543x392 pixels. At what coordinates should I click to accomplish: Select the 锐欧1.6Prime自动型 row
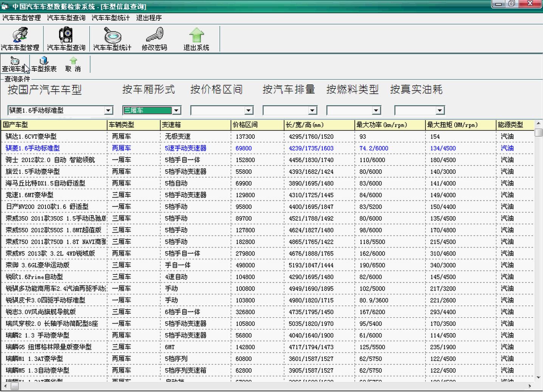268,277
